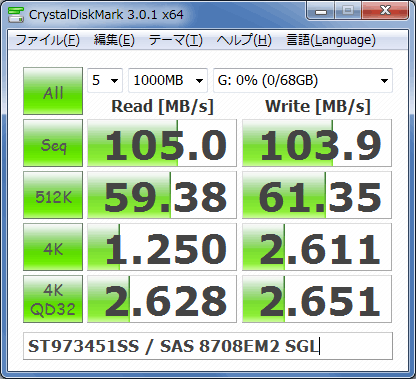This screenshot has width=416, height=379.
Task: Click the 512K write result 61.35
Action: (317, 195)
